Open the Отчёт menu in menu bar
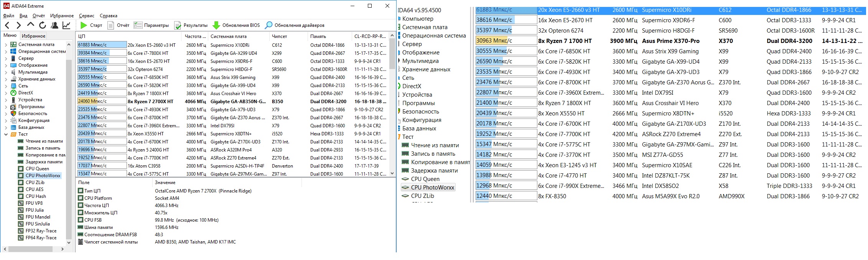The width and height of the screenshot is (868, 260). [39, 16]
